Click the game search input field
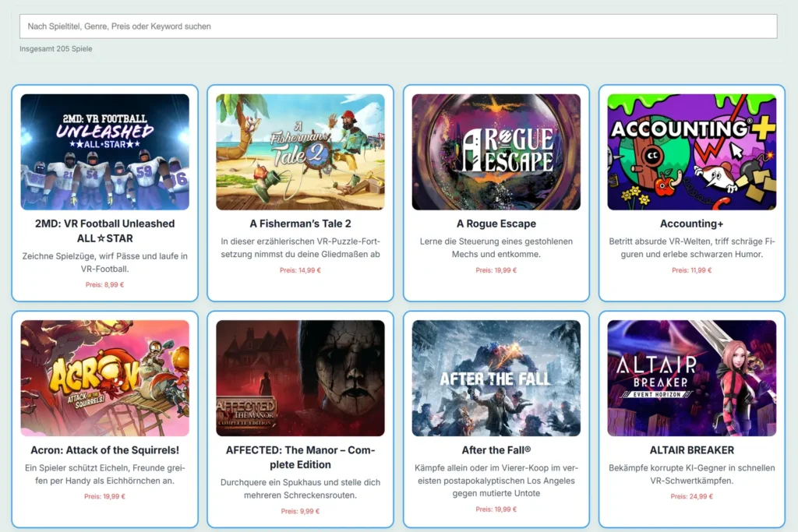Viewport: 798px width, 532px height. coord(398,26)
